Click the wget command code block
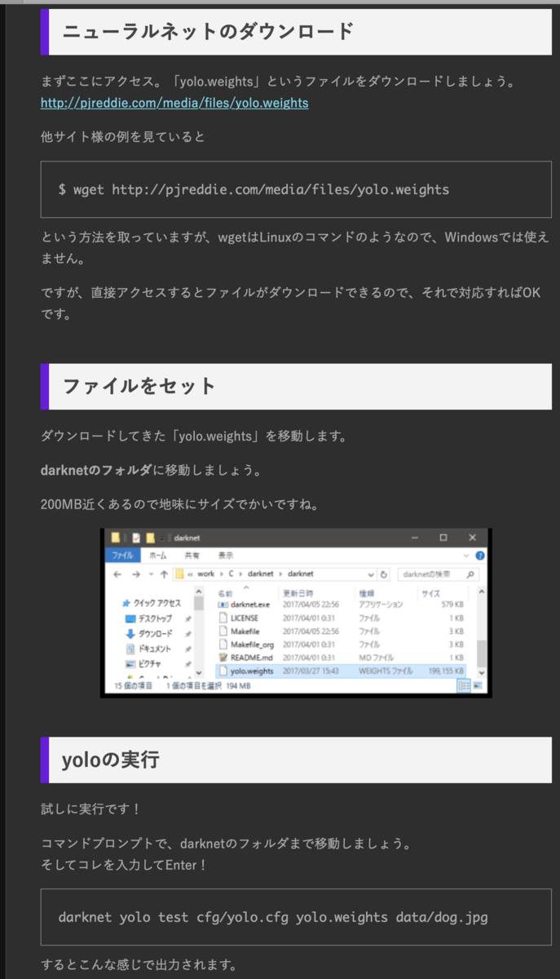This screenshot has width=560, height=979. coord(296,189)
